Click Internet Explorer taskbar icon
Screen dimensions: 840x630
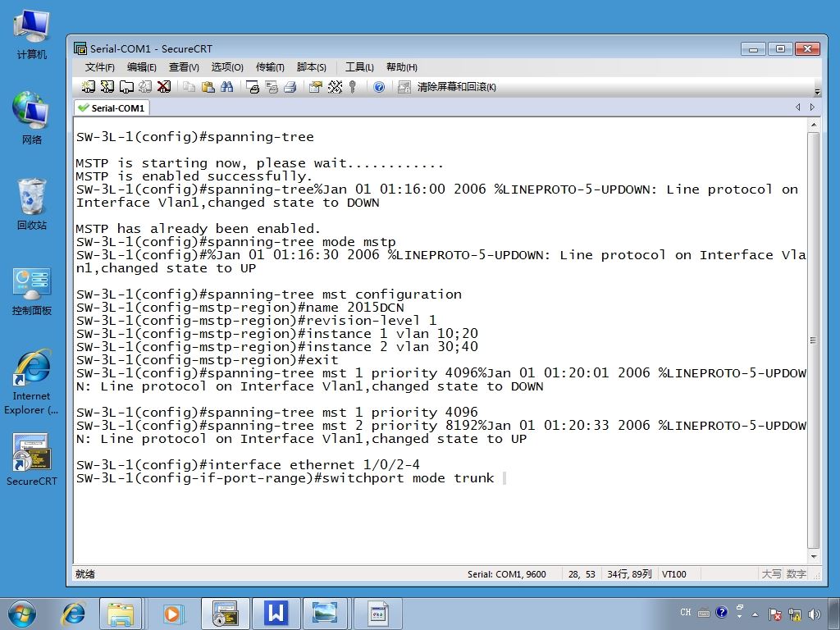tap(73, 614)
